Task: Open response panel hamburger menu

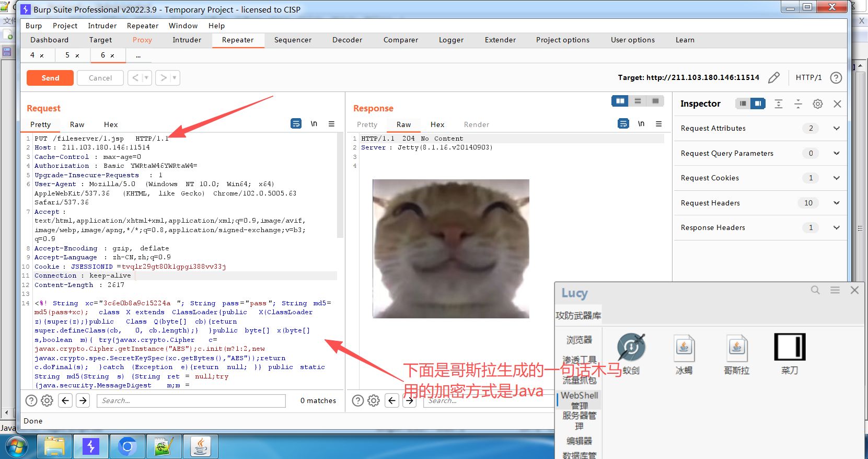Action: click(658, 124)
